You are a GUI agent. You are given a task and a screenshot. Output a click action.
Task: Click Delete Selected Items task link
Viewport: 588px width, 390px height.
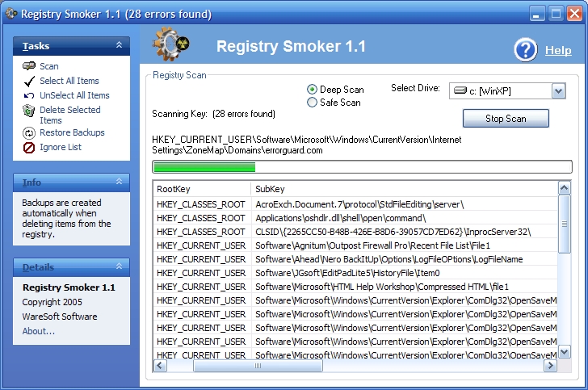70,115
